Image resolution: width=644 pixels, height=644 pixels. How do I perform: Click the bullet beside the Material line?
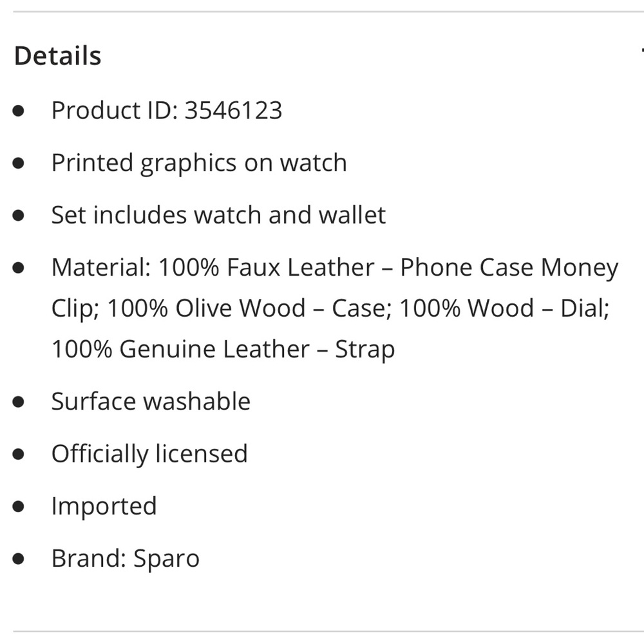(19, 267)
